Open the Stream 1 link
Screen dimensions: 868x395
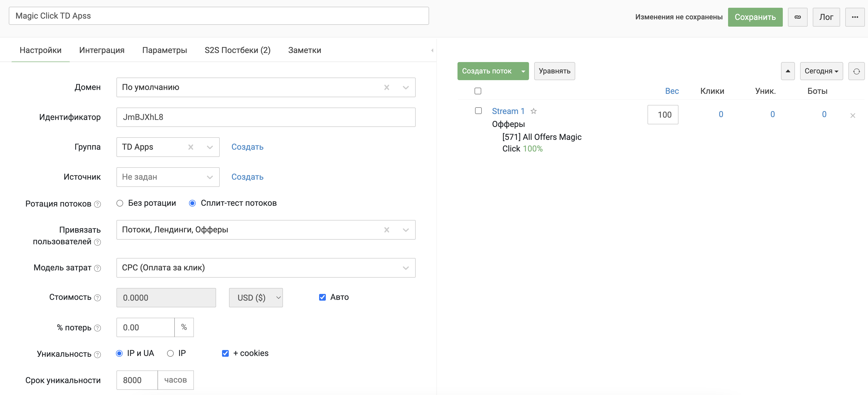(x=508, y=111)
